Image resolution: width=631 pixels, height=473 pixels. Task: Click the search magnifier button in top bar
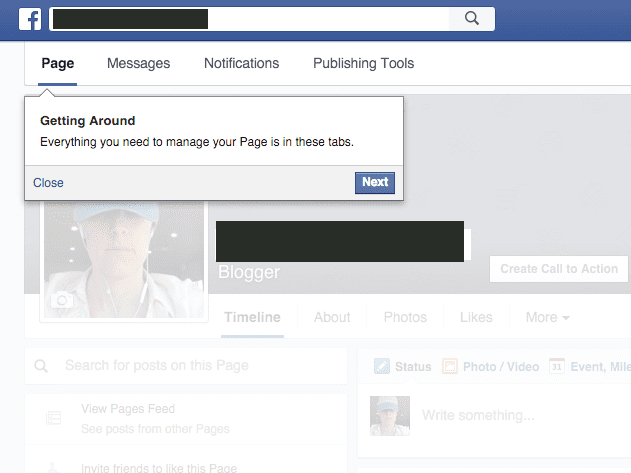click(x=472, y=19)
